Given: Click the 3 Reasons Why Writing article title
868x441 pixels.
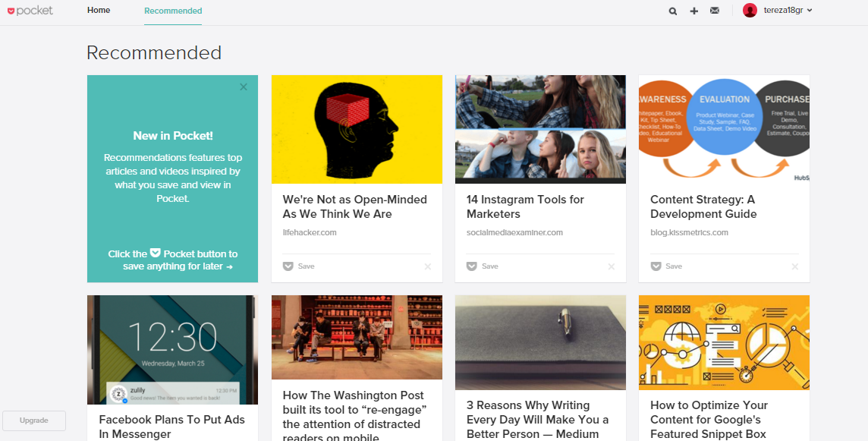Looking at the screenshot, I should pyautogui.click(x=537, y=419).
